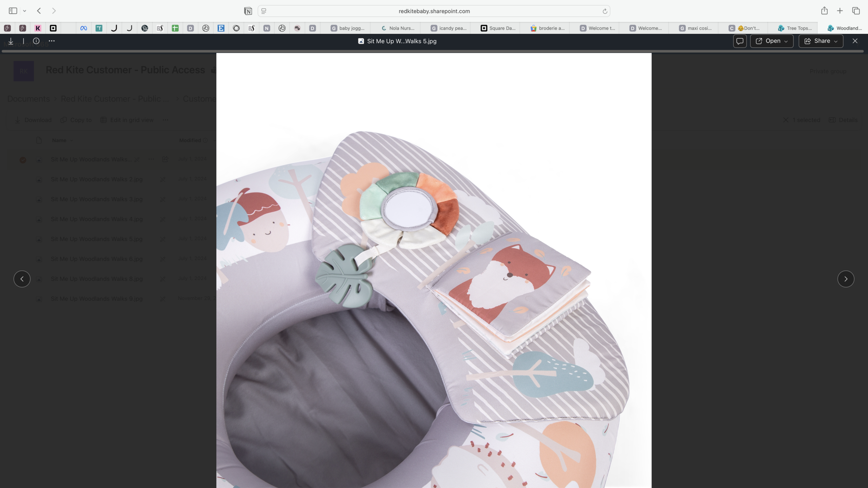Toggle the Safari sidebar
This screenshot has height=488, width=868.
pos(13,11)
